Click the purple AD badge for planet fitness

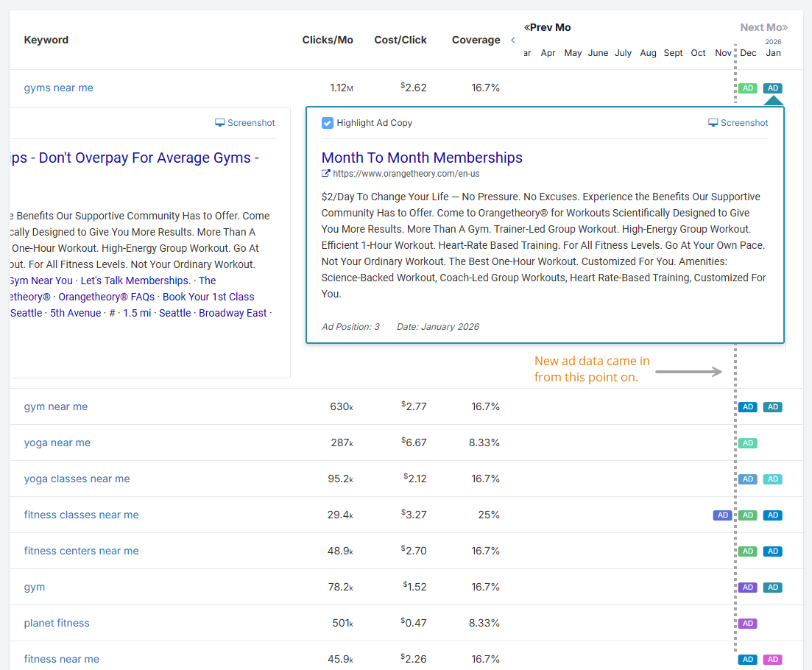(747, 624)
